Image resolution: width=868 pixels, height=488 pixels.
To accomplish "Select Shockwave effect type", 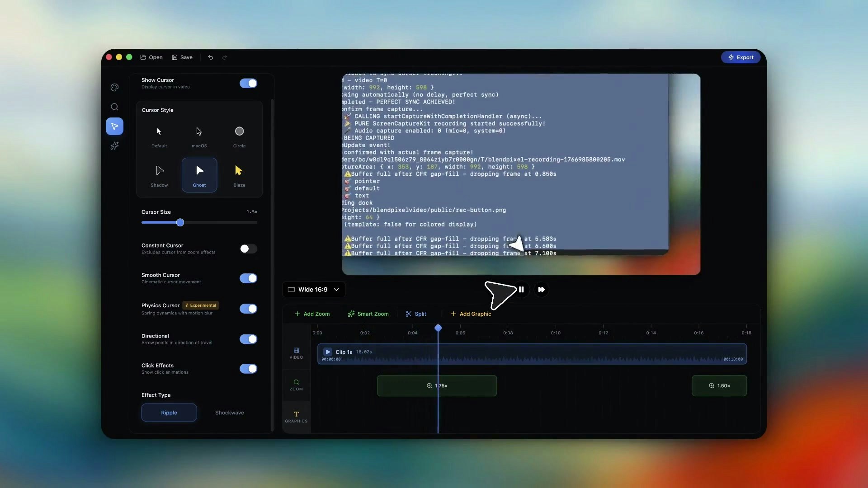I will 230,413.
